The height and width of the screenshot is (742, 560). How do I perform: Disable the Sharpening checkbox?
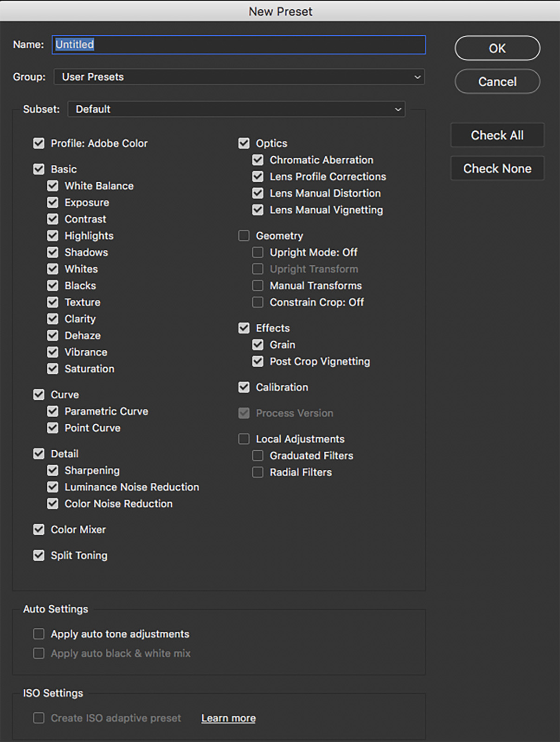point(53,471)
